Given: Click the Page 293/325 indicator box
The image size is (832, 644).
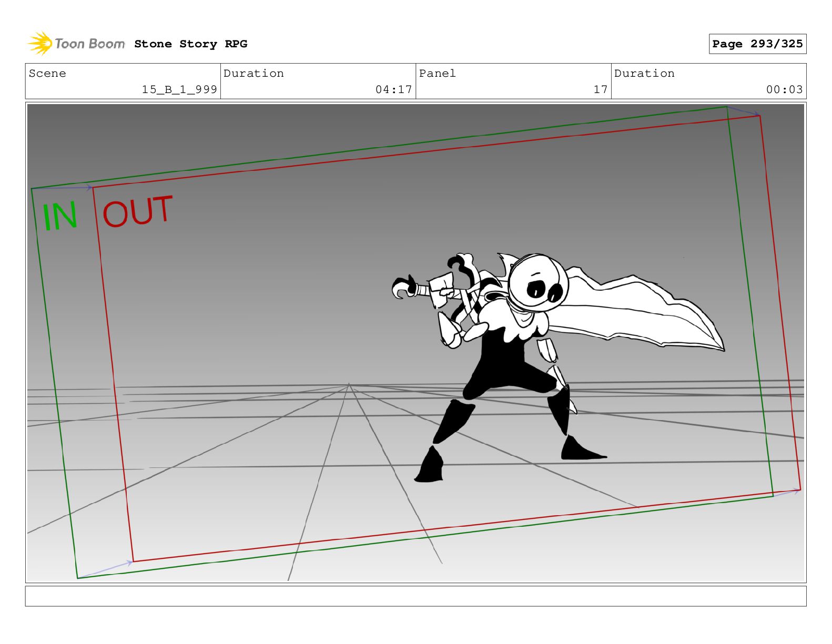Looking at the screenshot, I should click(757, 44).
